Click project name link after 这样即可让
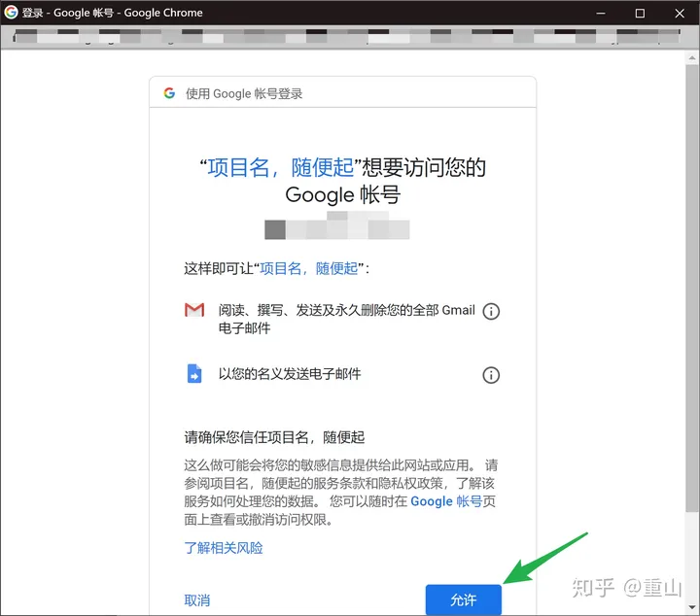 309,268
